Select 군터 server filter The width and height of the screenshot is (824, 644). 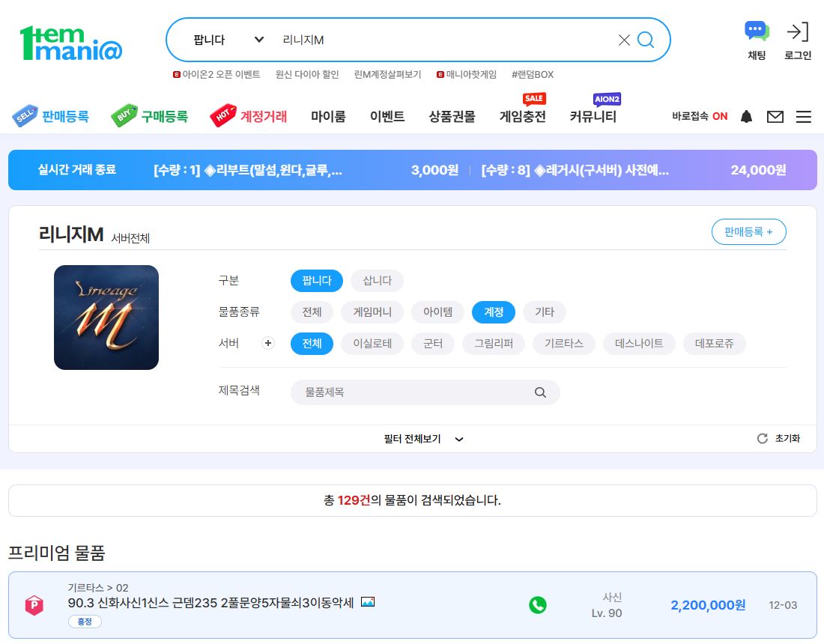click(x=432, y=344)
